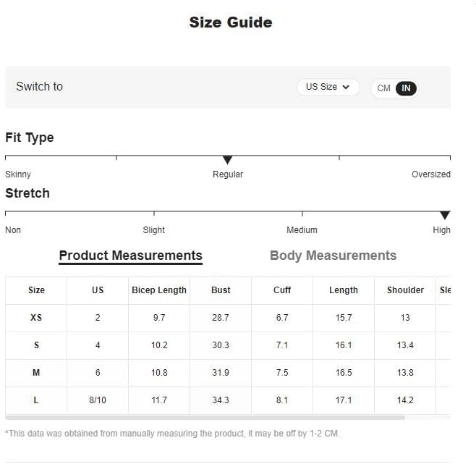Select the IN unit option
The width and height of the screenshot is (476, 464).
pos(406,88)
